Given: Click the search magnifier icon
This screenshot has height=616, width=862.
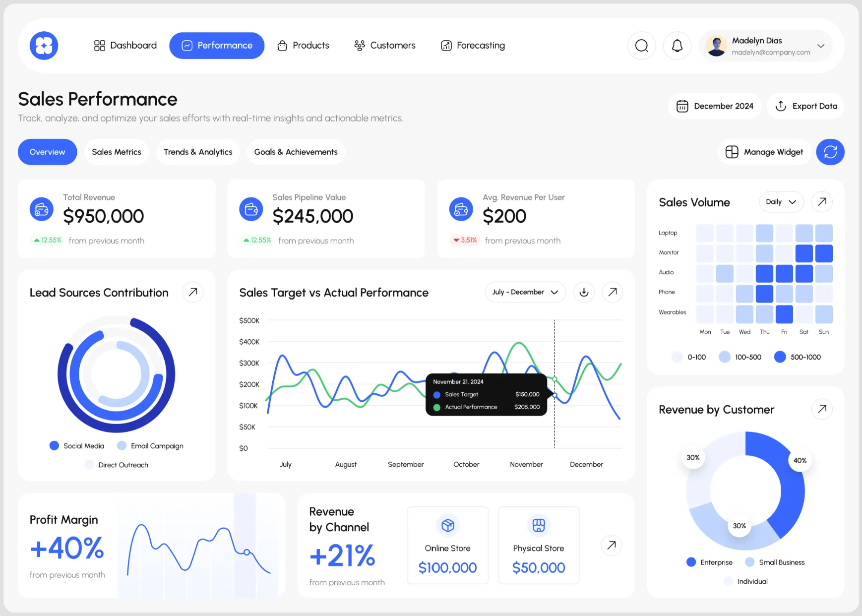Looking at the screenshot, I should point(641,46).
